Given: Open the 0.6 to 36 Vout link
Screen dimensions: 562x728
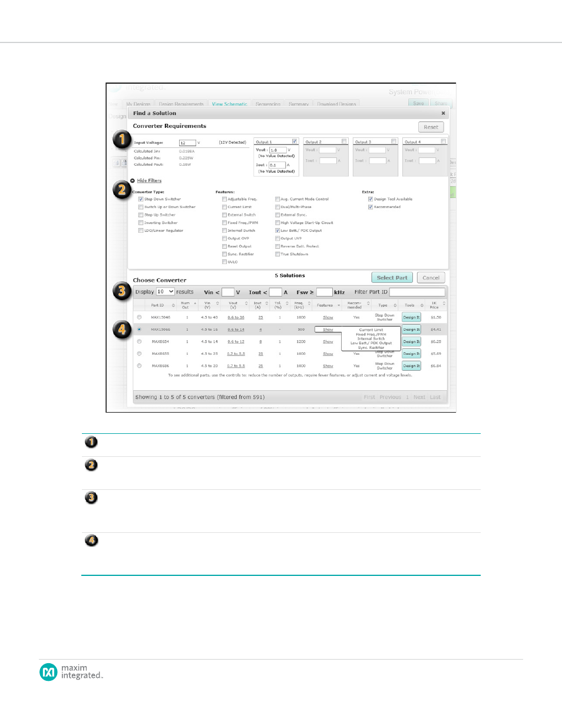Looking at the screenshot, I should click(236, 318).
